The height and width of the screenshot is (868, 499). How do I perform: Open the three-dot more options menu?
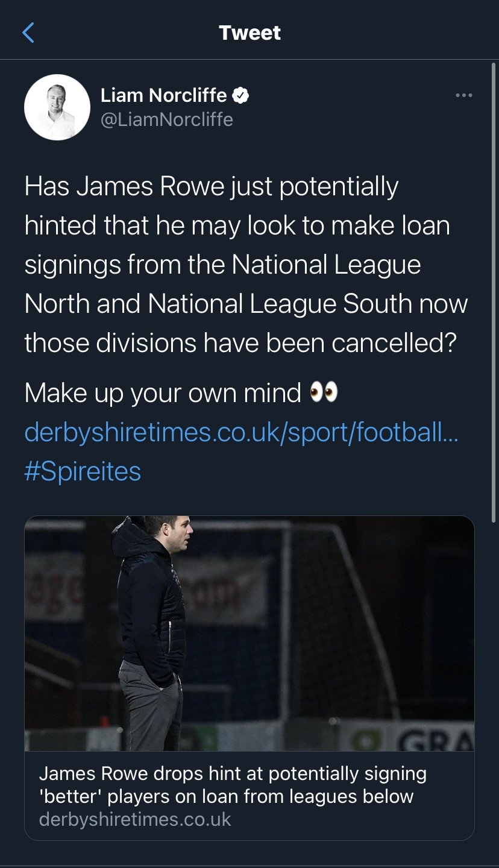tap(463, 95)
